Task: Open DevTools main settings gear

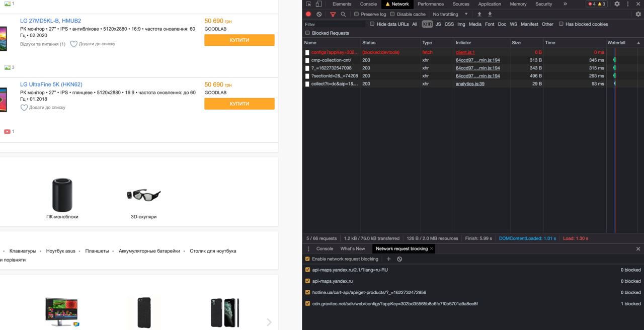Action: coord(617,4)
